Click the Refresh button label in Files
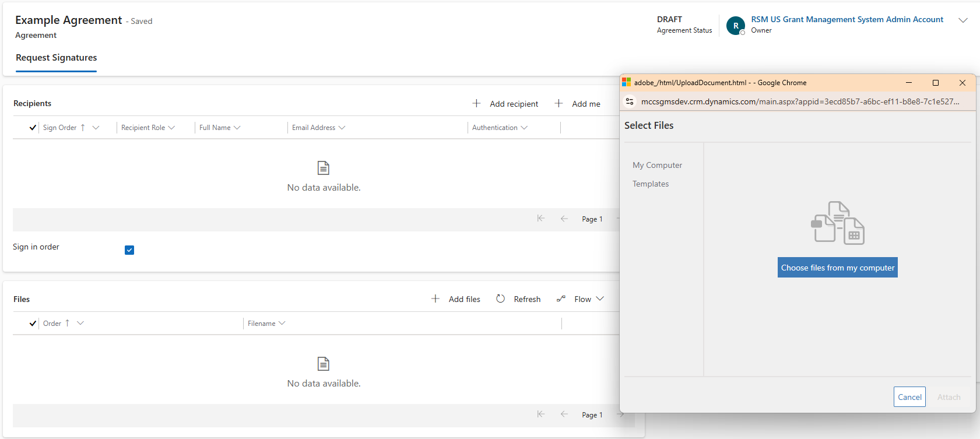Screen dimensions: 980x439 click(x=527, y=299)
